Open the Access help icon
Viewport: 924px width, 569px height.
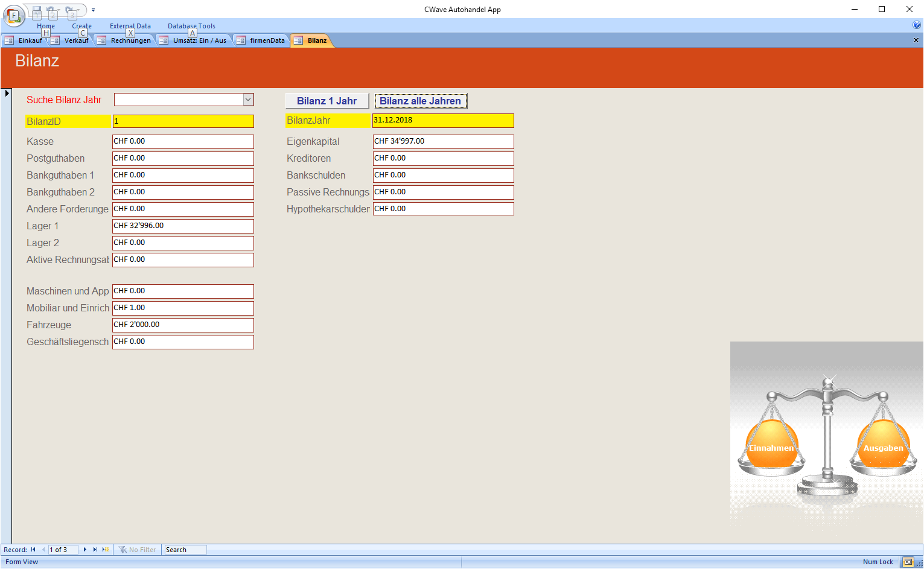[x=917, y=25]
